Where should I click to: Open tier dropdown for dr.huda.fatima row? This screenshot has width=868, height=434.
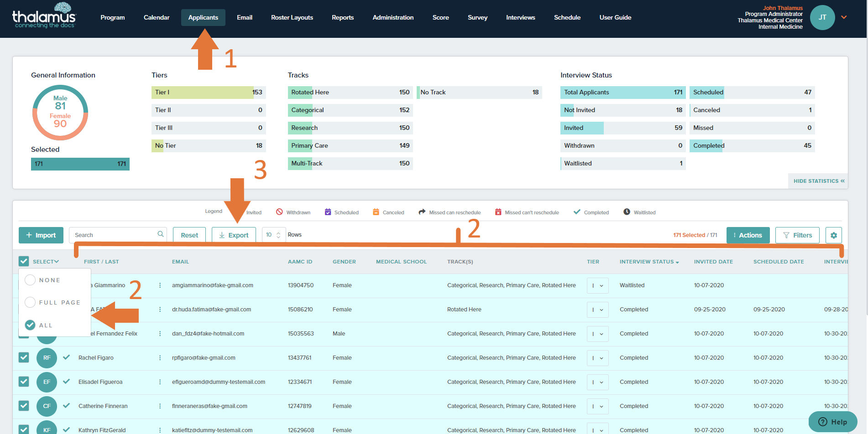tap(597, 310)
